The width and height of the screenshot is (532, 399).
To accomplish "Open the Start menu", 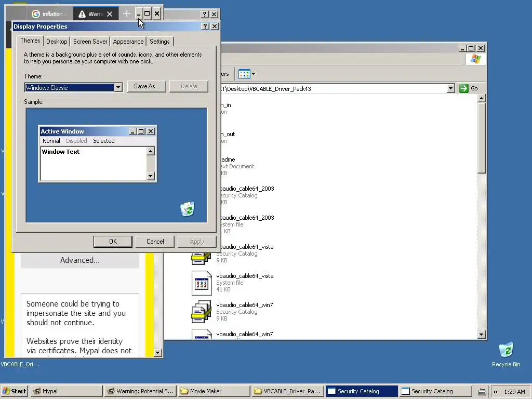I will click(x=15, y=391).
